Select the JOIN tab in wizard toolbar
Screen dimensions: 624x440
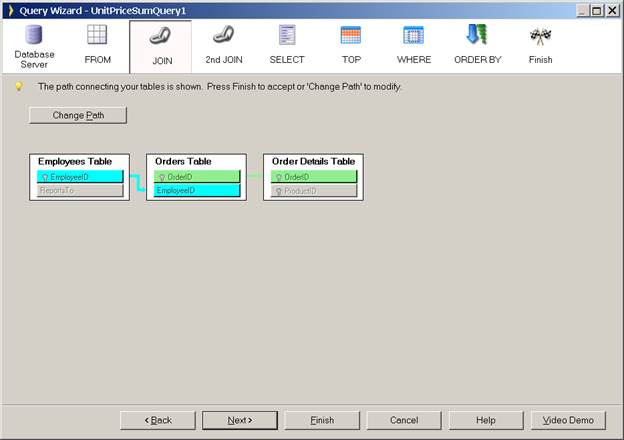160,46
